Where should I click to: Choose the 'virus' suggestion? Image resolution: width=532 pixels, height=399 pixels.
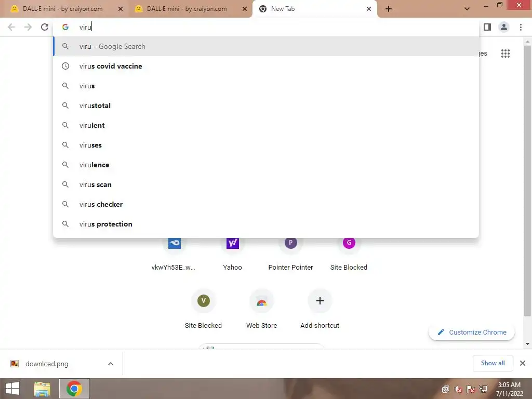pos(265,86)
